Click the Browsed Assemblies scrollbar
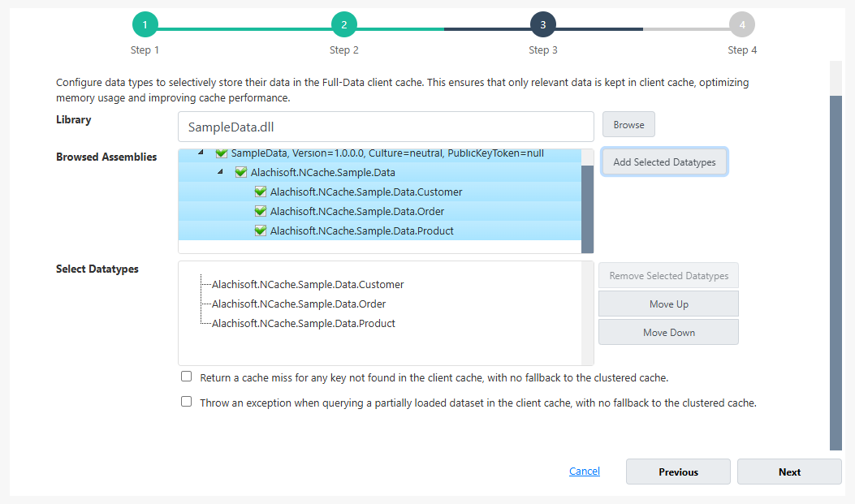Screen dimensions: 855x504 587,209
